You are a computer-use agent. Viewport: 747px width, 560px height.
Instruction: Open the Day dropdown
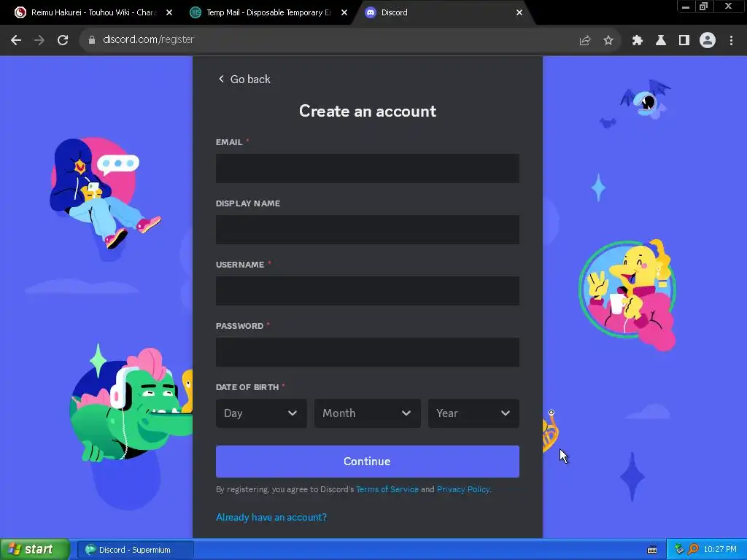pos(261,413)
